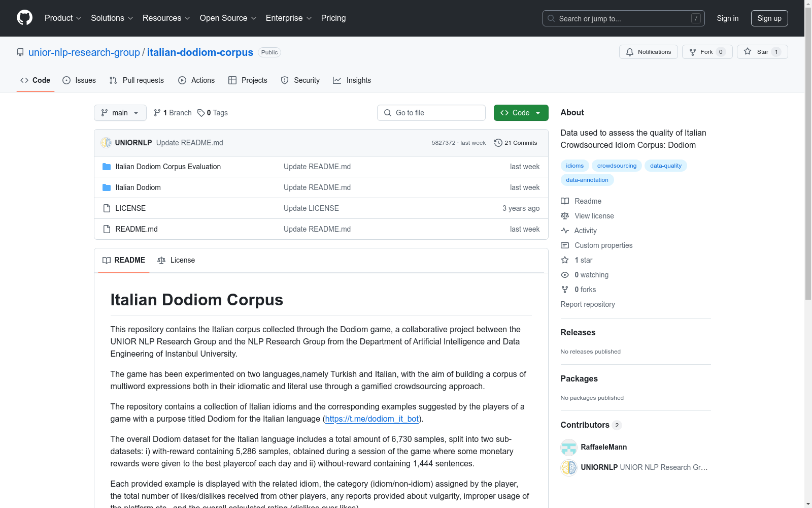Switch to the Issues tab

pyautogui.click(x=79, y=80)
